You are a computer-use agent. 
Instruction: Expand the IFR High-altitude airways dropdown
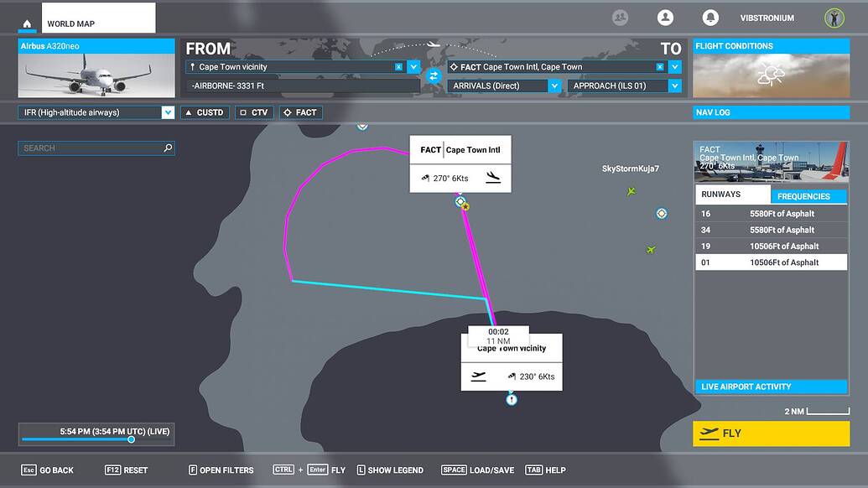point(168,112)
